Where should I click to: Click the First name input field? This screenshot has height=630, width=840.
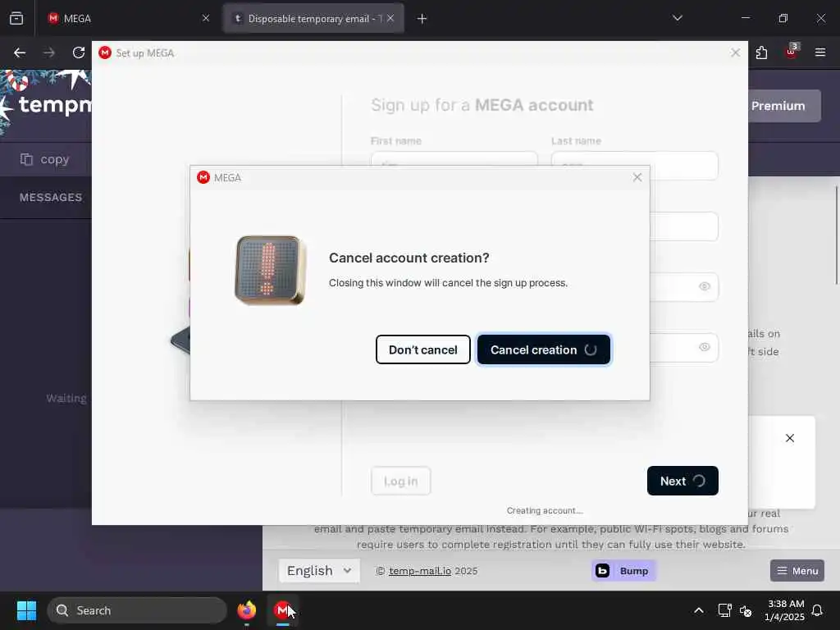(454, 159)
